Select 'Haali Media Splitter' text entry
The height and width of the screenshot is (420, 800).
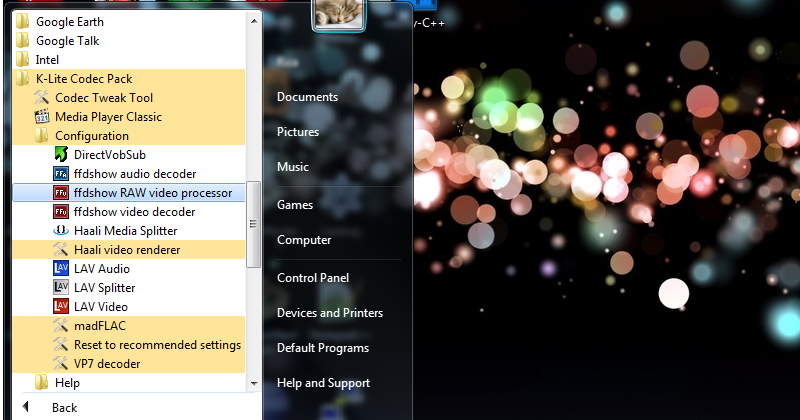[126, 231]
